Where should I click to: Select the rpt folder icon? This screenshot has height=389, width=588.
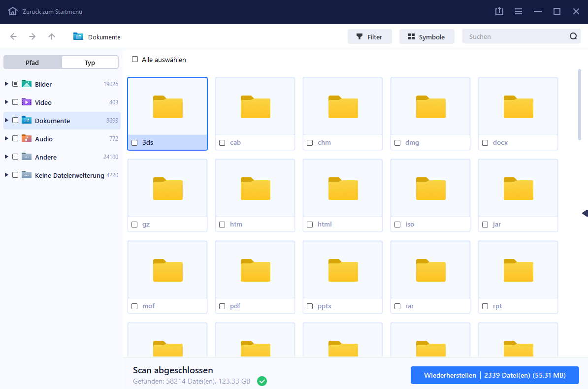pyautogui.click(x=518, y=270)
